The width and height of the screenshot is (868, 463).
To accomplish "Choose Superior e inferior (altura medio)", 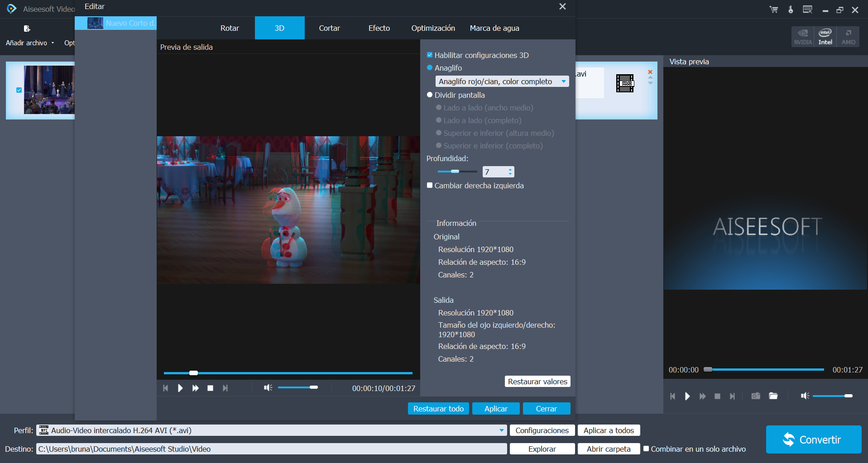I will [438, 133].
